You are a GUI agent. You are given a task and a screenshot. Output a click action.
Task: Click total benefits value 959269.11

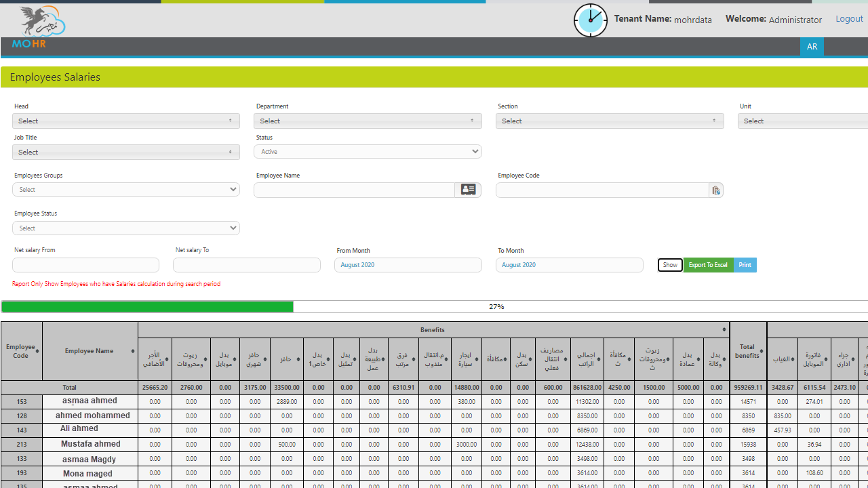[747, 388]
